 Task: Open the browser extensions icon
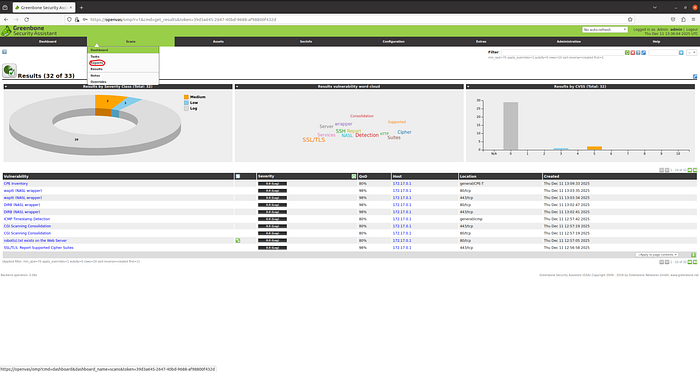tap(683, 20)
